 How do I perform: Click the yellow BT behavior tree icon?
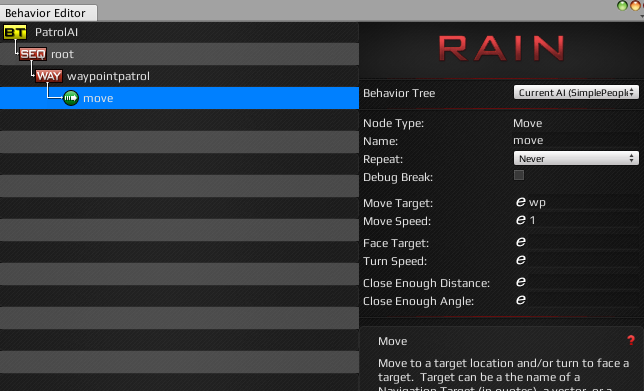(15, 32)
